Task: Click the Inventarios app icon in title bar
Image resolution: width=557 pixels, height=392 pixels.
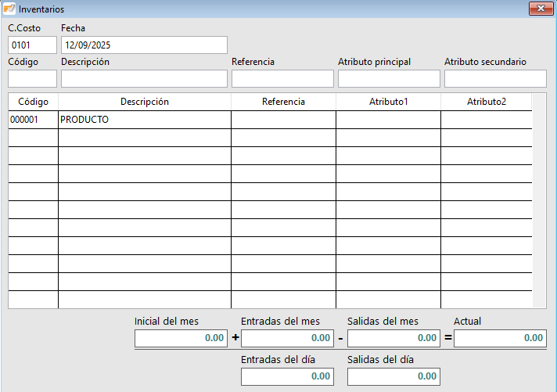Action: (x=9, y=9)
